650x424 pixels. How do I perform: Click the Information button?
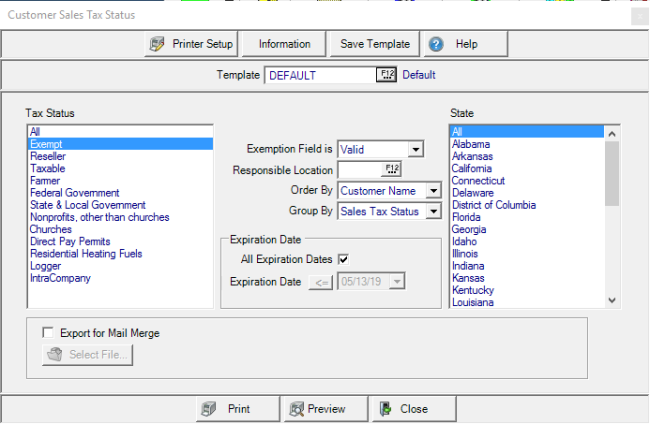click(285, 44)
